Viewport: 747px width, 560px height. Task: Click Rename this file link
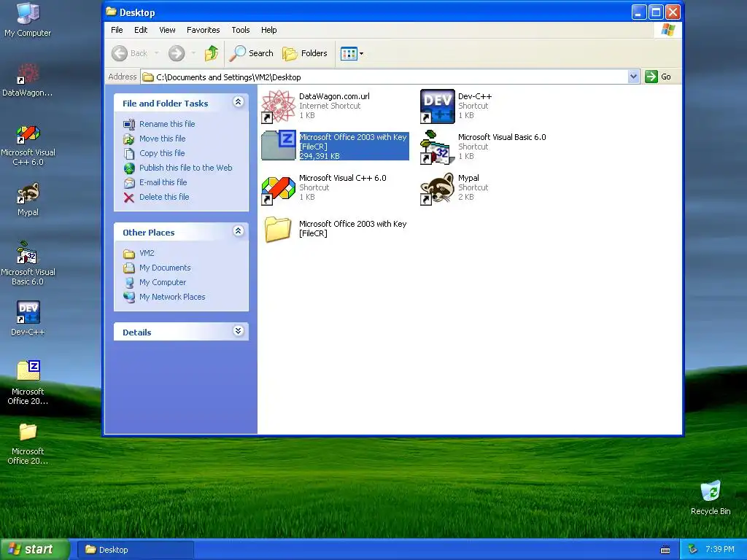click(x=167, y=124)
